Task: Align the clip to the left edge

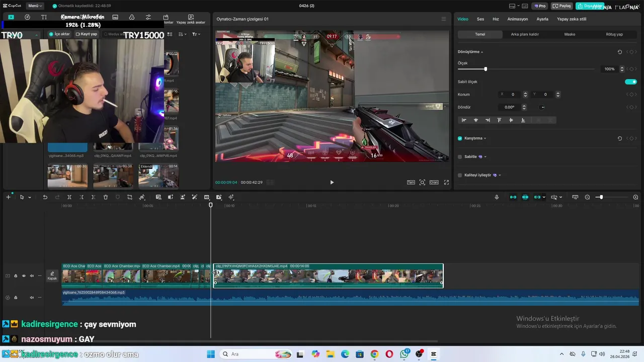Action: point(464,120)
